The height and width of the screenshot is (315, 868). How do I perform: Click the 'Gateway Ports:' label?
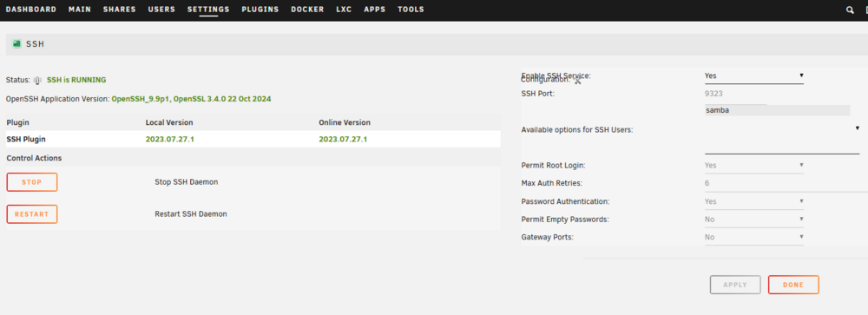pos(548,237)
